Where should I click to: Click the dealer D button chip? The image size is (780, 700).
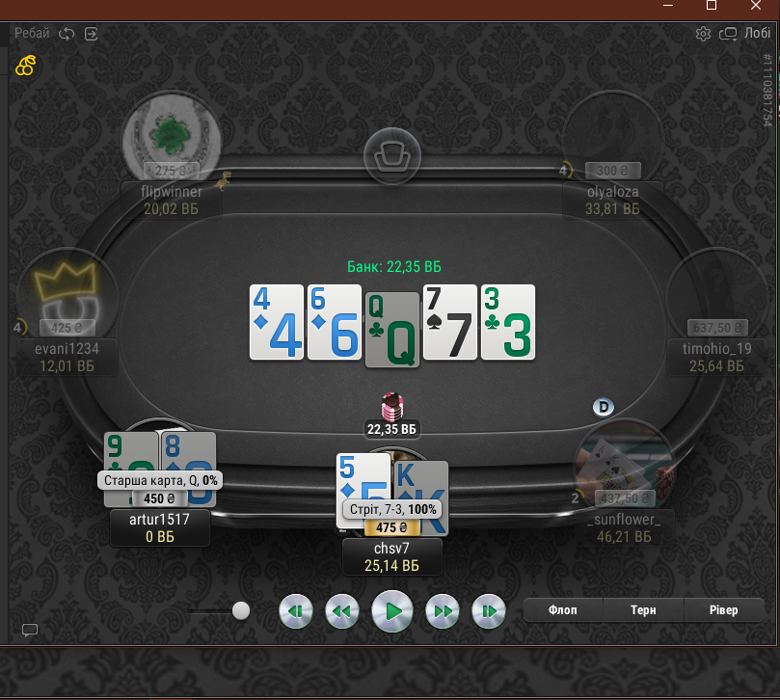(604, 407)
